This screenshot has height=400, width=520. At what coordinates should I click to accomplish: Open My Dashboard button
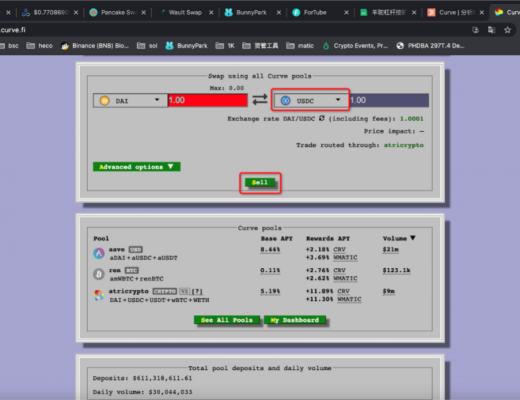coord(295,320)
